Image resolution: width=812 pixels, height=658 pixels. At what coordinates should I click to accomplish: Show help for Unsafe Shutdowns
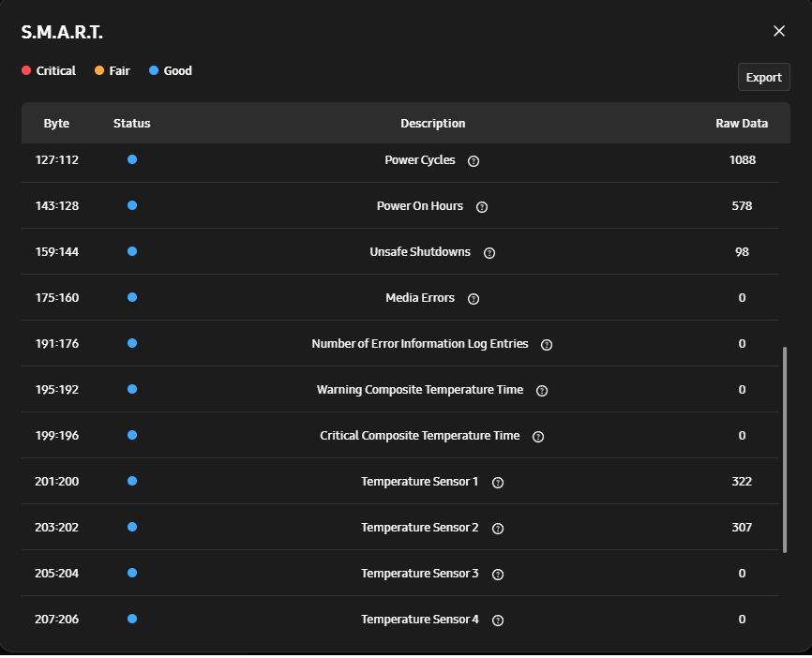click(x=489, y=253)
